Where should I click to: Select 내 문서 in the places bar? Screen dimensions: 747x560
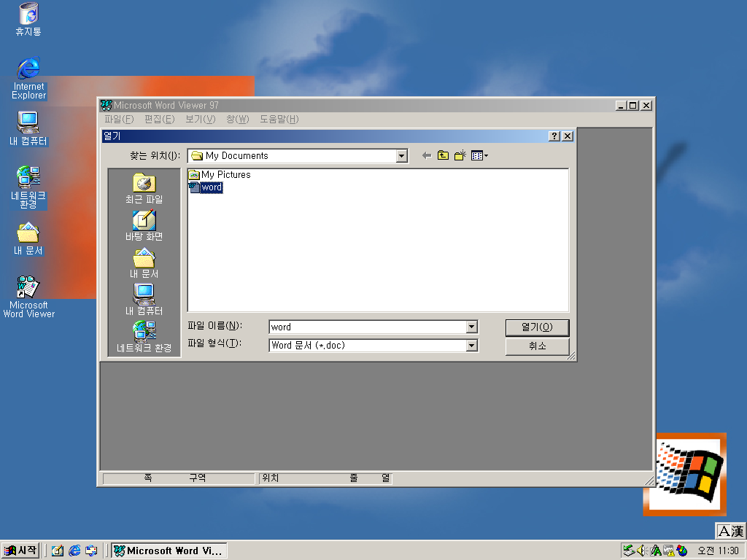click(144, 262)
